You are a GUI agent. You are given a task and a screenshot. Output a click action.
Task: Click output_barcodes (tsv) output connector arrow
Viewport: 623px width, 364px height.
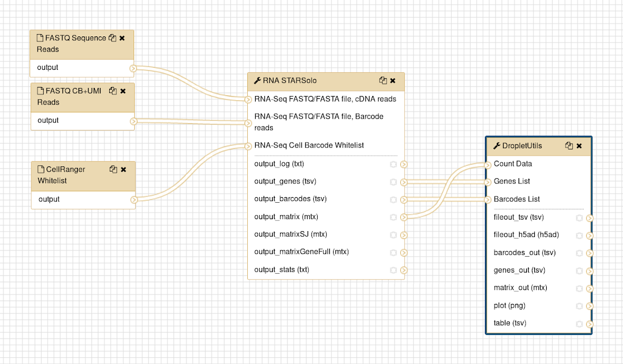404,200
